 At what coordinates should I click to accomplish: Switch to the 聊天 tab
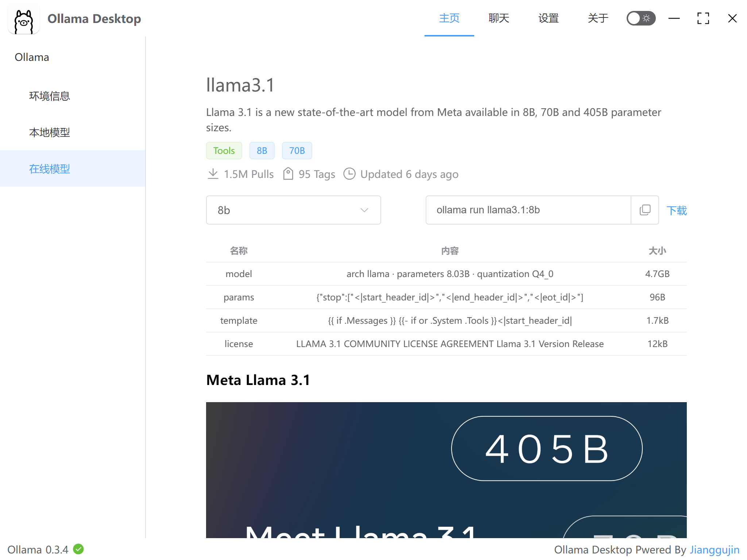point(499,18)
